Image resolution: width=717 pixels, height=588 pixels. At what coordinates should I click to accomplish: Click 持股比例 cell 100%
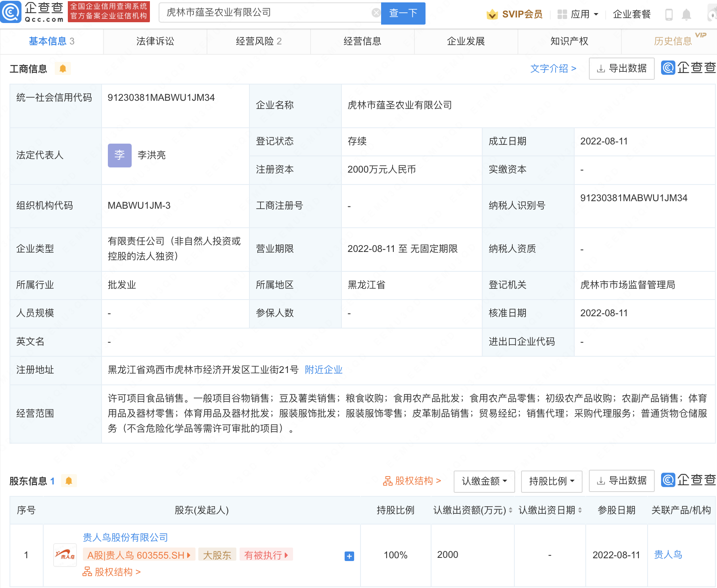click(395, 555)
